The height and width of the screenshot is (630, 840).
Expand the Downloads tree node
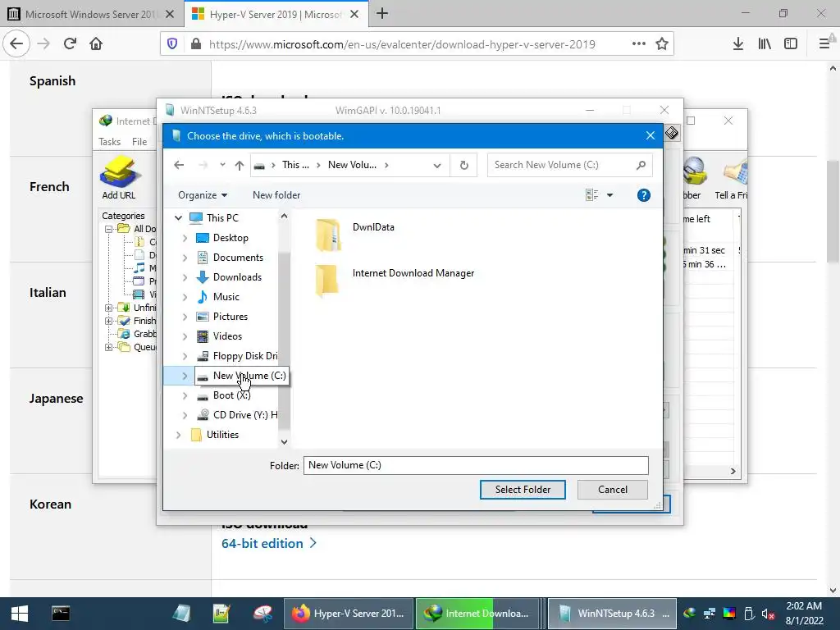click(185, 277)
